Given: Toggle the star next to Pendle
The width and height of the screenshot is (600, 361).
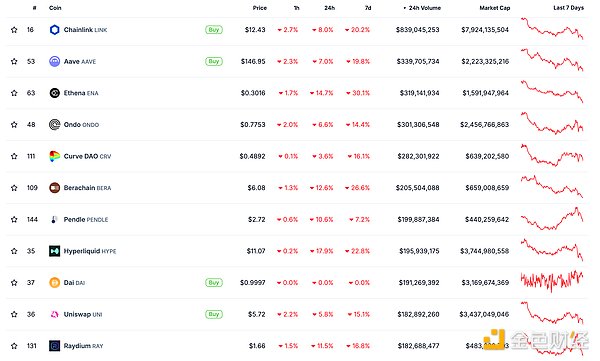Looking at the screenshot, I should tap(14, 219).
